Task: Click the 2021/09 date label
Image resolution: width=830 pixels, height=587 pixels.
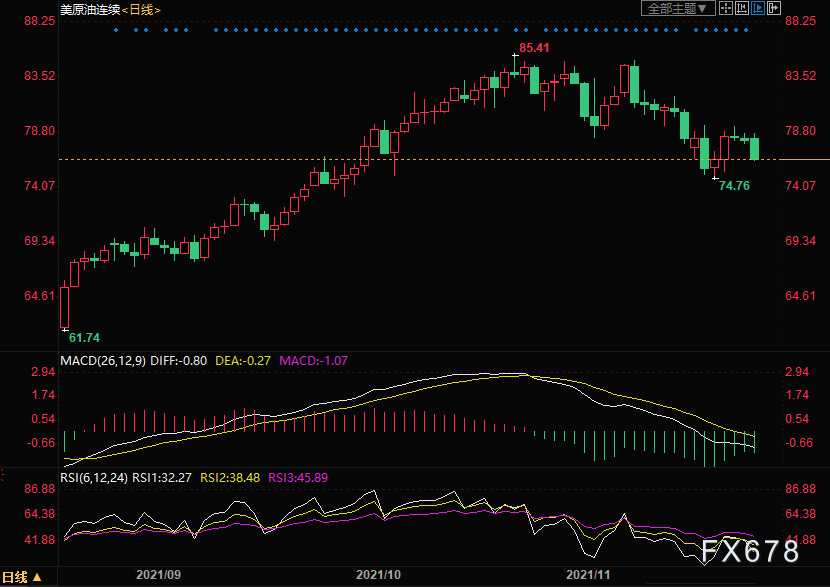Action: click(158, 575)
